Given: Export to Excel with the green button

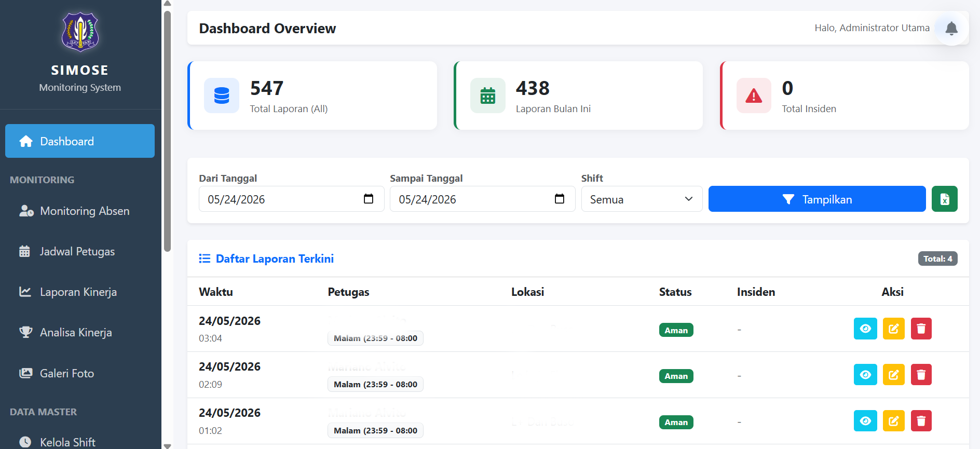Looking at the screenshot, I should point(945,199).
